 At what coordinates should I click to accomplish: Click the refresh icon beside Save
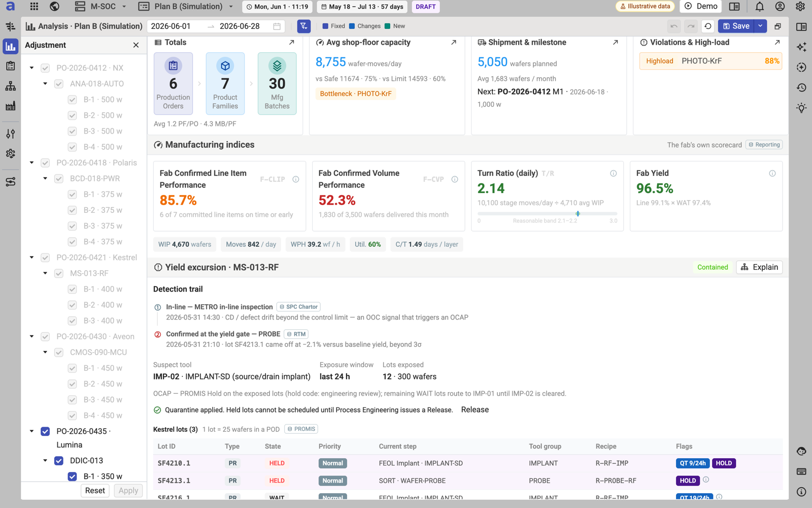[x=708, y=26]
